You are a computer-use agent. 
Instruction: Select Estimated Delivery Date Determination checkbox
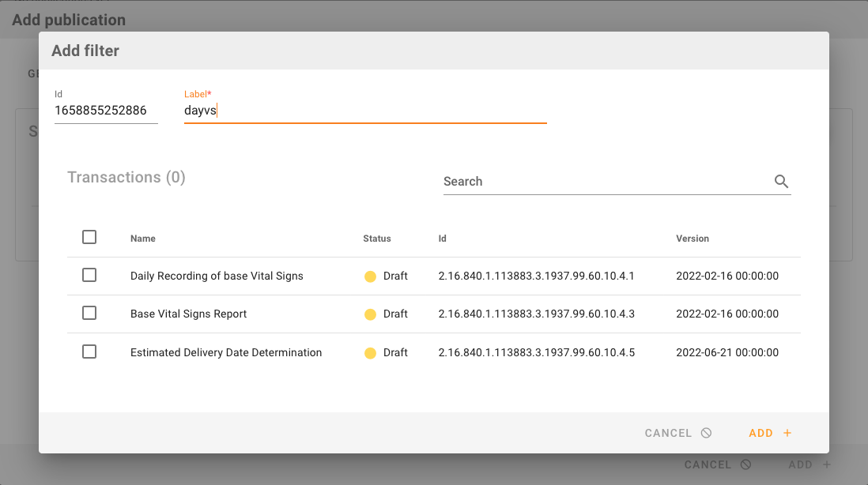point(89,352)
